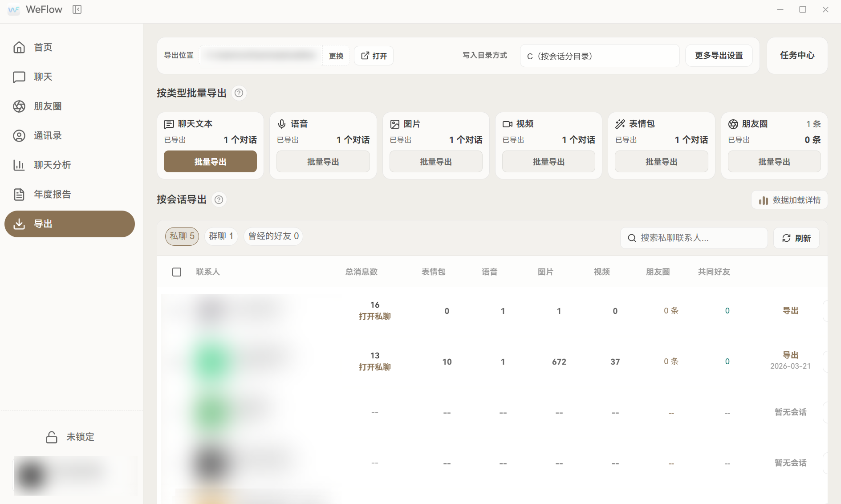Click the 搜索私聊联系人 search field
The image size is (841, 504).
(693, 238)
